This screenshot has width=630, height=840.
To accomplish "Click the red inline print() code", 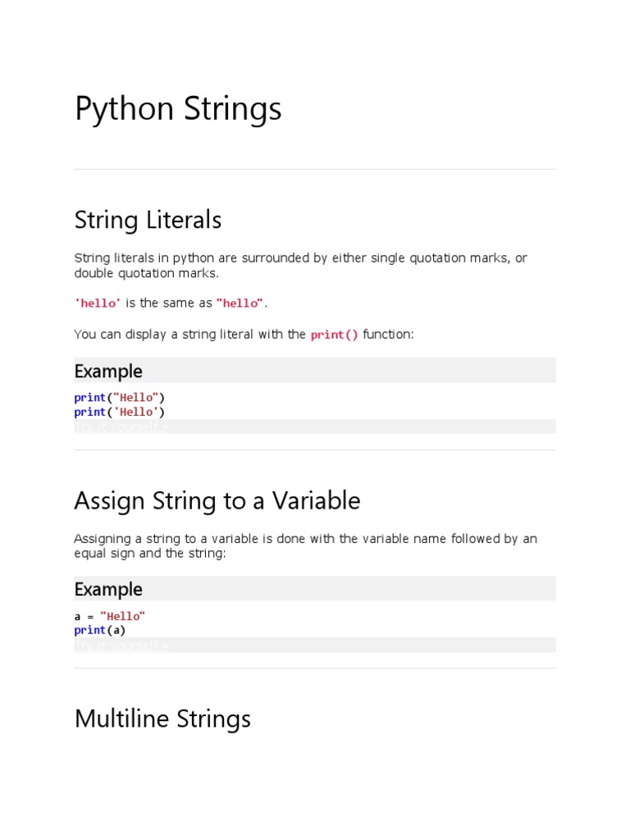I will click(334, 335).
